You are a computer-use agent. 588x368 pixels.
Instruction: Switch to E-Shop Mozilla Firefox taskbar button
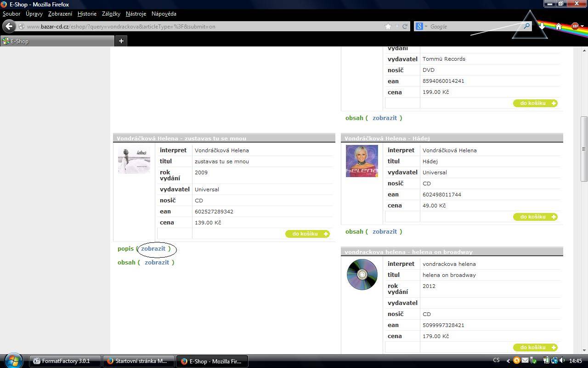point(212,361)
